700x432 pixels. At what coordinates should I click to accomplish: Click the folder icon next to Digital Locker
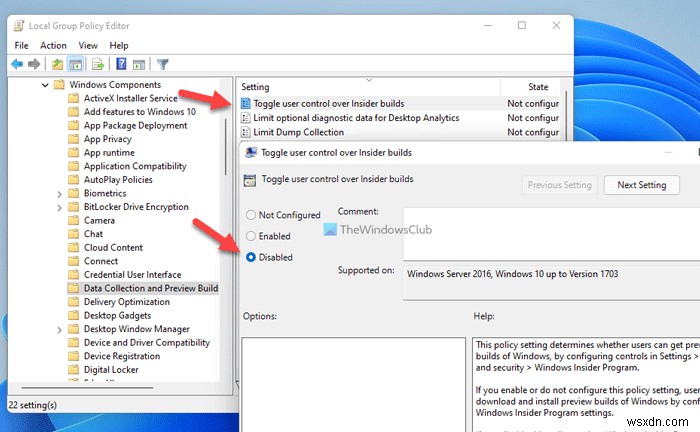coord(73,370)
